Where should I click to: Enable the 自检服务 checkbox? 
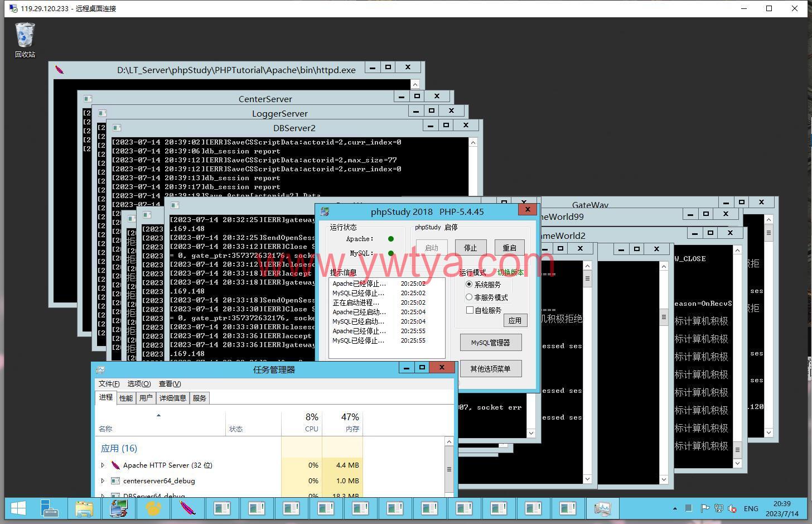(x=470, y=310)
